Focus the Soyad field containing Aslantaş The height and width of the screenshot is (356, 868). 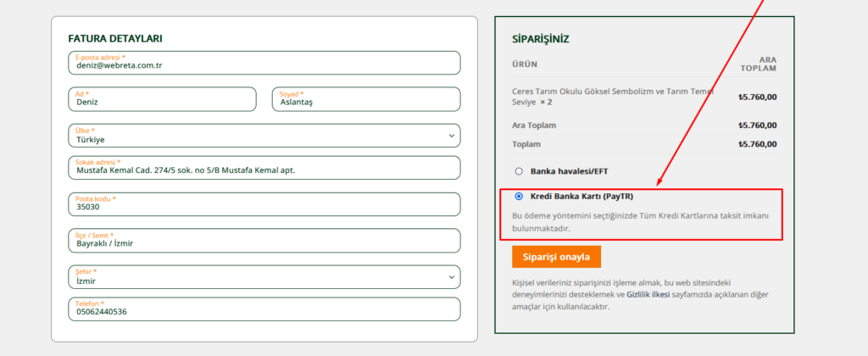point(365,99)
